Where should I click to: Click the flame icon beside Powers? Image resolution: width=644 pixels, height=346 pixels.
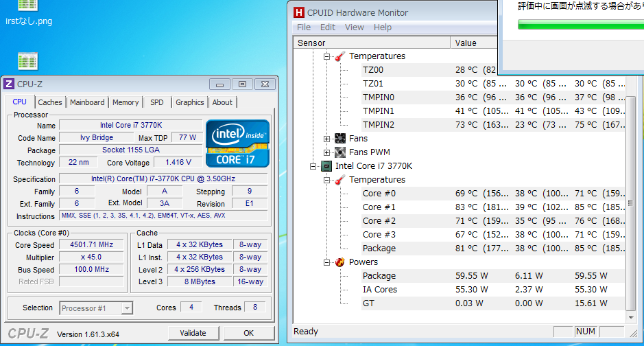pos(340,262)
